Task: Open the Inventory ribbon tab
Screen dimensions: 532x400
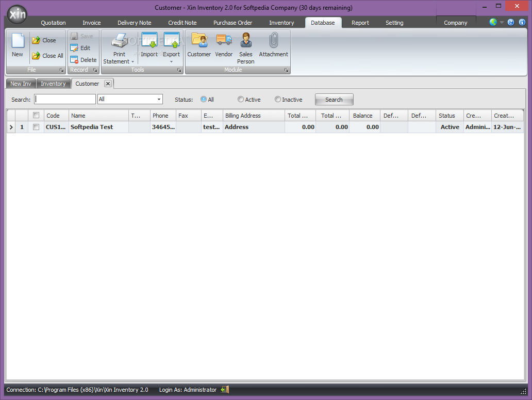Action: pyautogui.click(x=281, y=23)
